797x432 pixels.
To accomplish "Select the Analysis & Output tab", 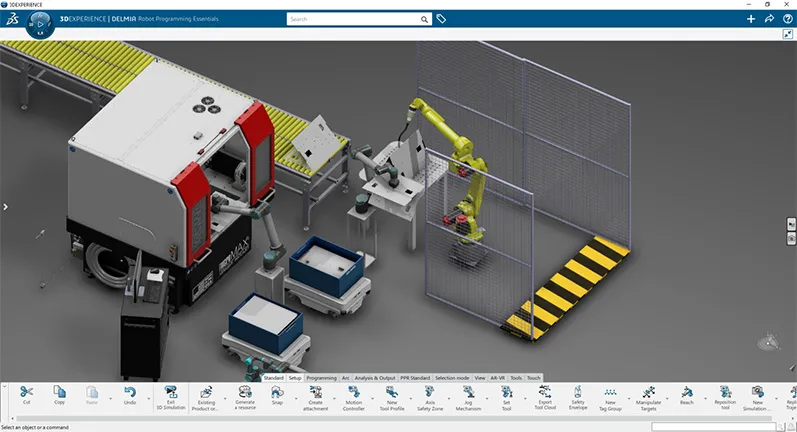I will coord(375,378).
